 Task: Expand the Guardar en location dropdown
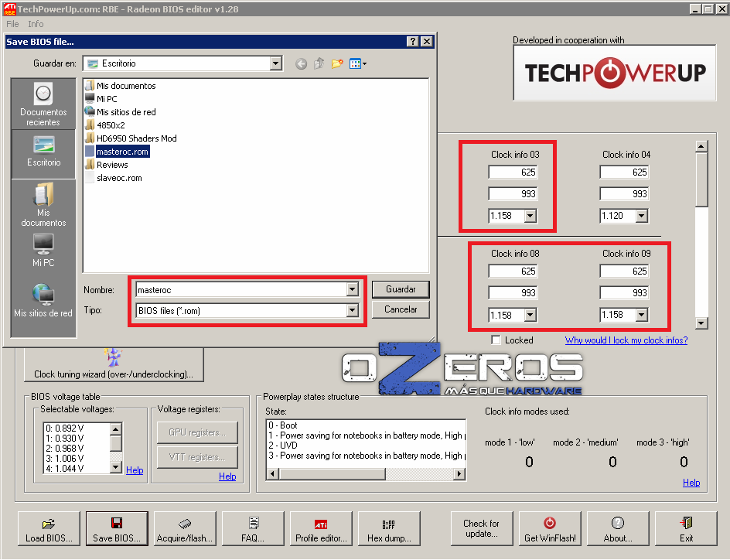[276, 63]
